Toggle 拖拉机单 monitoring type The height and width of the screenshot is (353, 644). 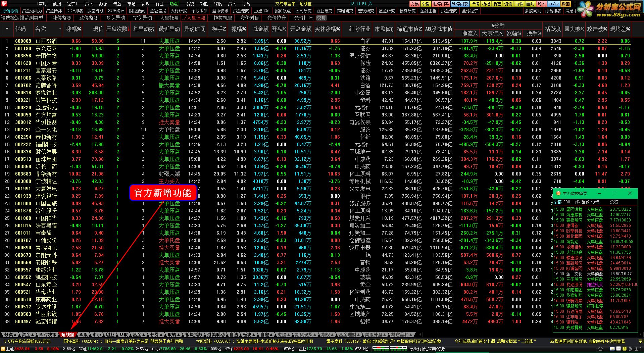click(x=220, y=18)
